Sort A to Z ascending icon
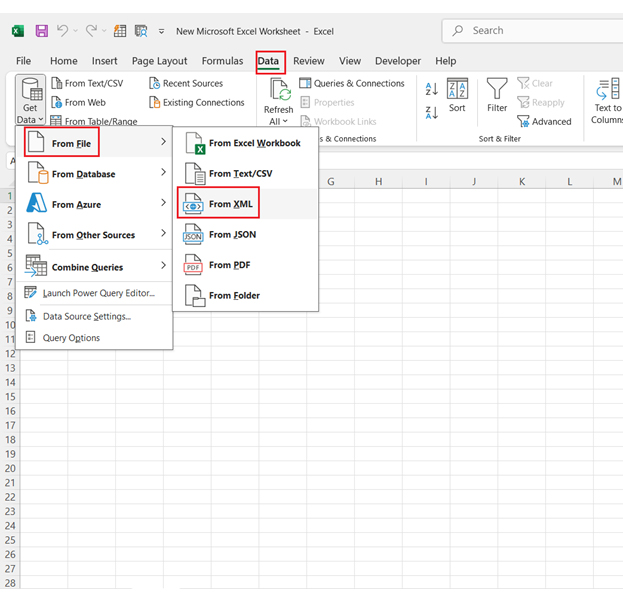Viewport: 623px width, 602px height. click(431, 89)
